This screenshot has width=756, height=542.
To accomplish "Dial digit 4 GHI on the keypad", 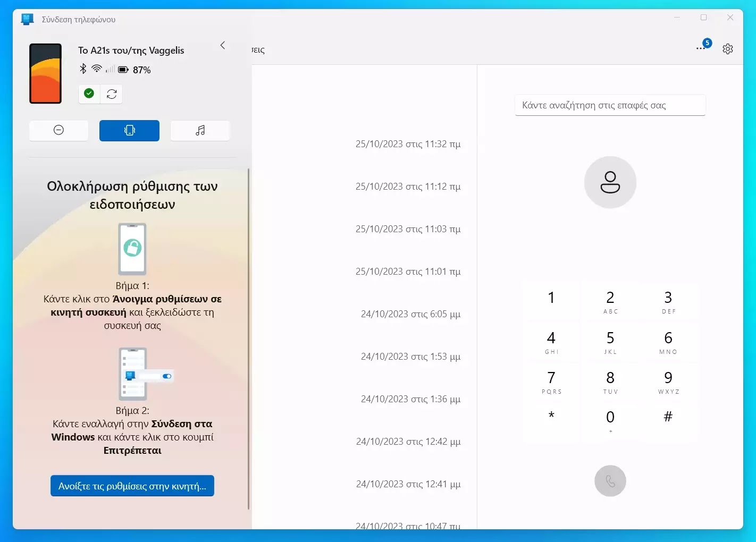I will [x=551, y=342].
